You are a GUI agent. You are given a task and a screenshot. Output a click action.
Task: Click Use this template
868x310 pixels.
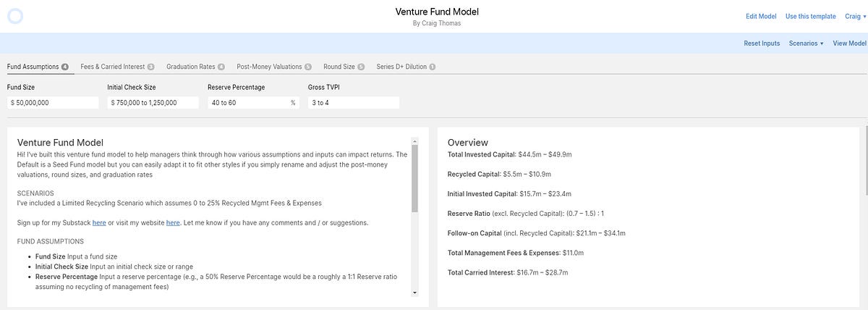(810, 17)
